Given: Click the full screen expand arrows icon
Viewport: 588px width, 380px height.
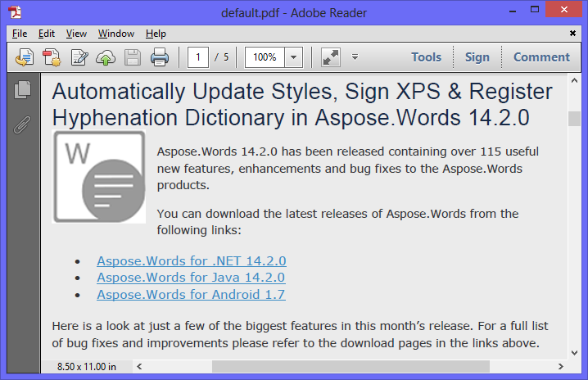Looking at the screenshot, I should pos(331,57).
